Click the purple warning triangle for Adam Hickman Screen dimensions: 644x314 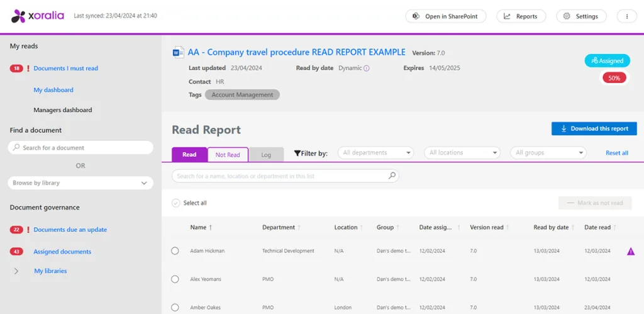tap(631, 251)
